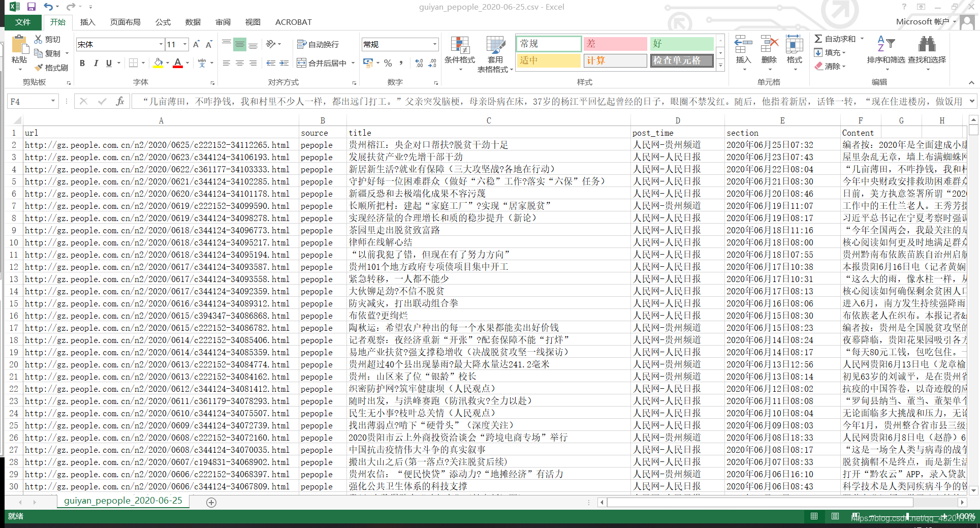Click the Name Box showing F4
980x528 pixels.
(28, 101)
